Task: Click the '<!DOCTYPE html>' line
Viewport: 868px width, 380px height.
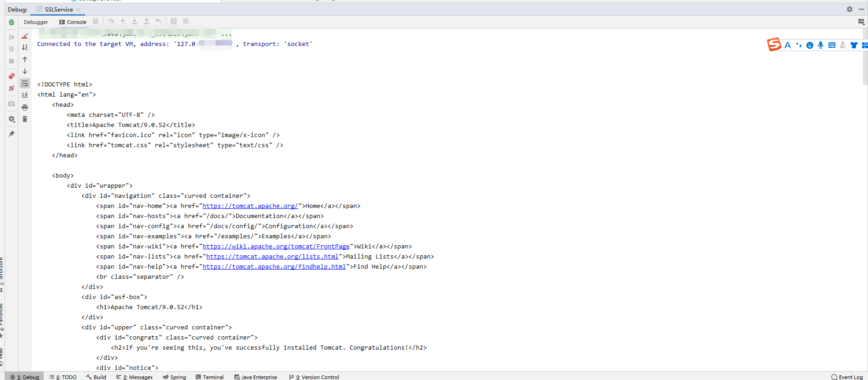Action: pos(65,85)
